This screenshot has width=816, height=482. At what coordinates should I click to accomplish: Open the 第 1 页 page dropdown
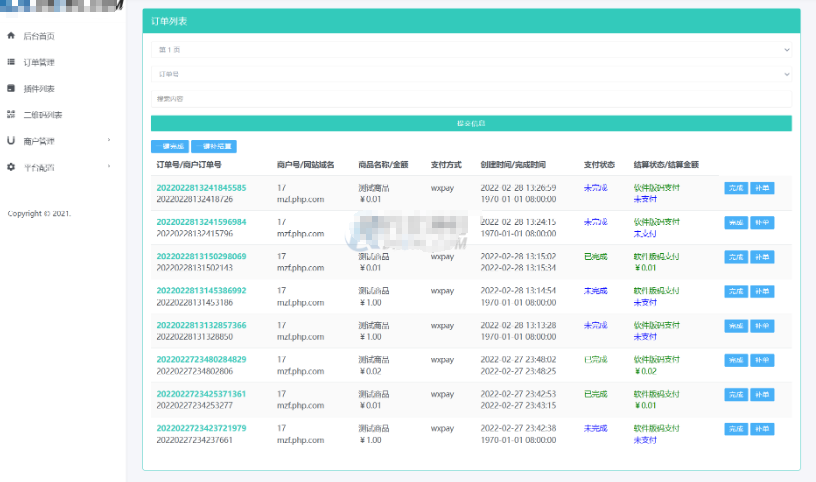point(471,48)
